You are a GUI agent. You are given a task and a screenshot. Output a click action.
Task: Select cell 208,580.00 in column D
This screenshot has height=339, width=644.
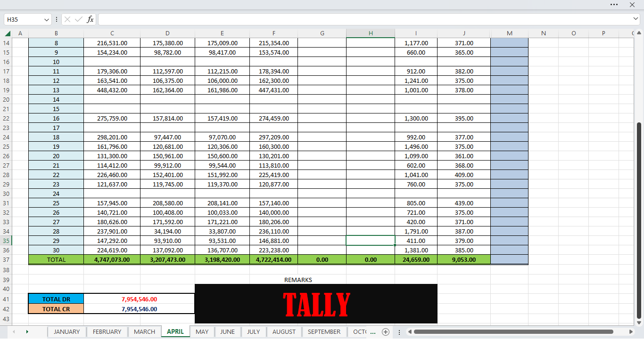167,203
